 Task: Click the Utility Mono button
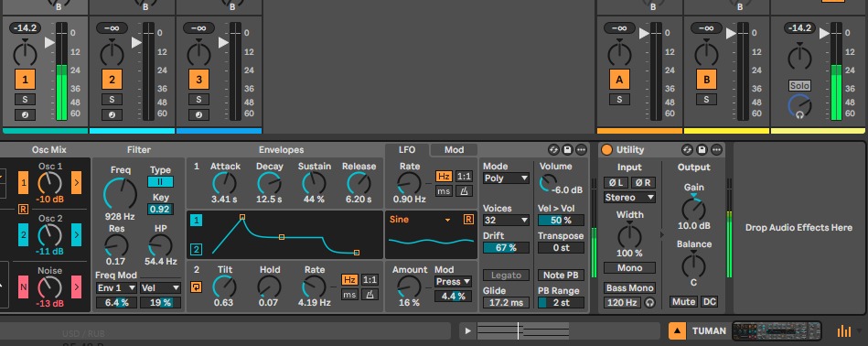click(629, 268)
